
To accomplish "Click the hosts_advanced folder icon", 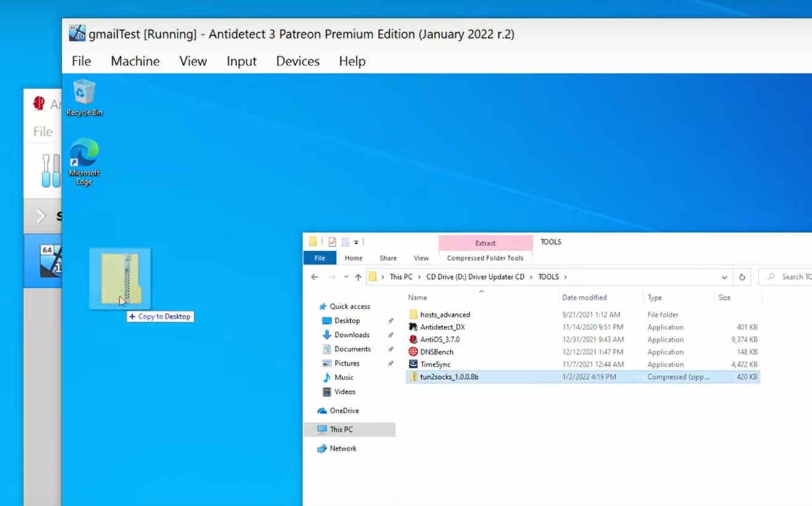I will [413, 315].
